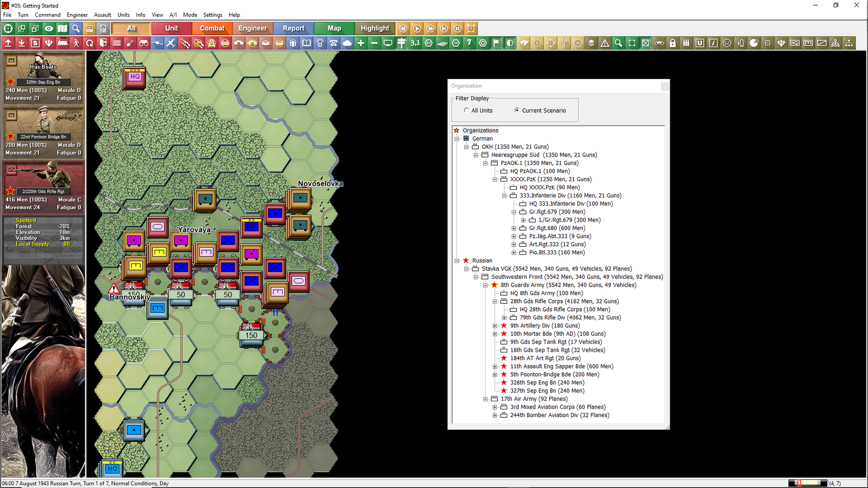This screenshot has height=488, width=868.
Task: Click the shovel dig-in icon
Action: pyautogui.click(x=130, y=43)
